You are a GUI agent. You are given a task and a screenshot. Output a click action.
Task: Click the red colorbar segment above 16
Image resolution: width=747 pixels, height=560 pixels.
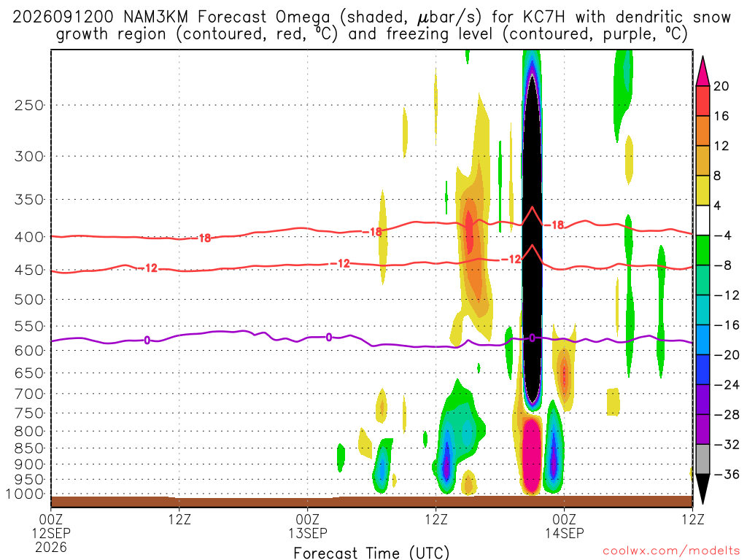point(703,101)
